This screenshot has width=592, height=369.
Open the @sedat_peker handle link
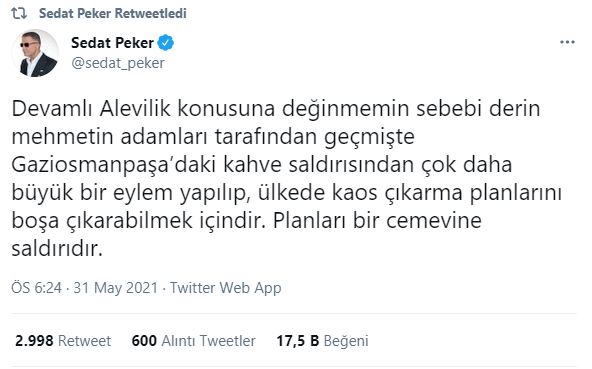[118, 63]
